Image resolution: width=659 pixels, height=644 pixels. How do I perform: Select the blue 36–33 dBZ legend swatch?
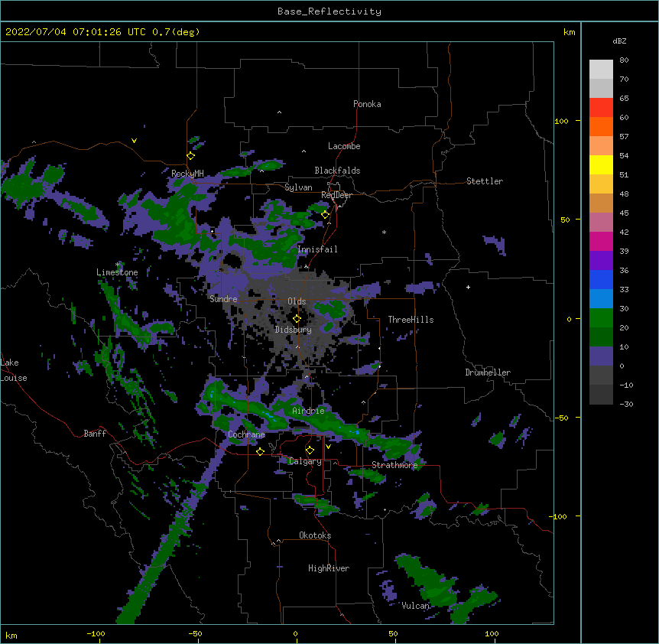point(601,279)
